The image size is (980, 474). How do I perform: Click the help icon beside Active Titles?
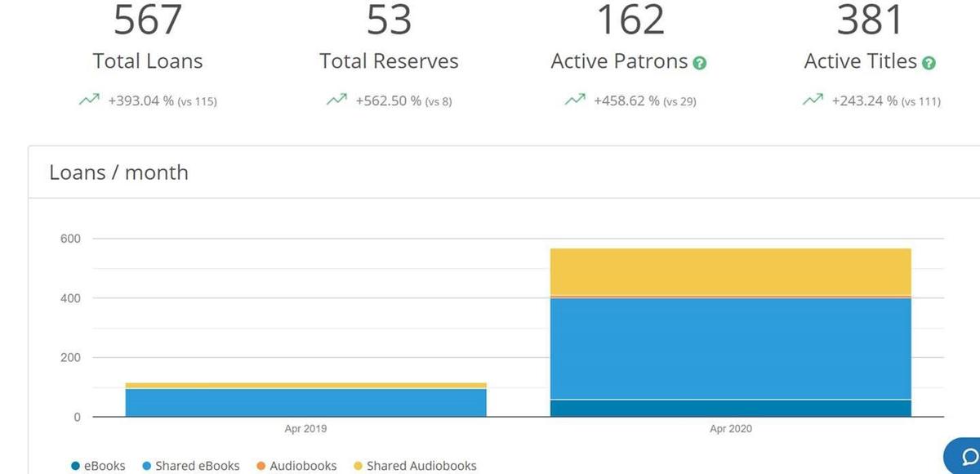click(x=929, y=63)
